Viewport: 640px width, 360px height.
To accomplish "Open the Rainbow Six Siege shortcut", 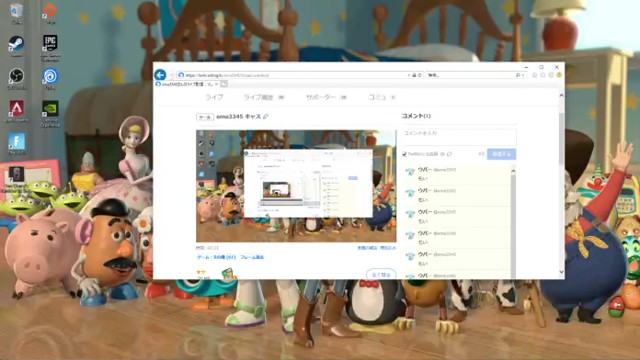I will [x=16, y=180].
